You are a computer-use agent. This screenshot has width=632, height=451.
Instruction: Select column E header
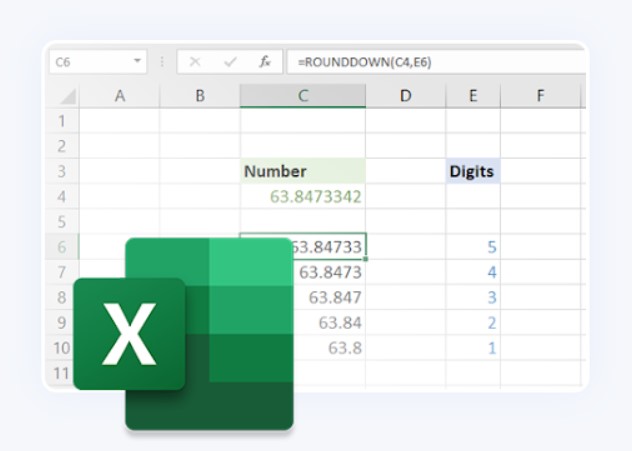[473, 96]
